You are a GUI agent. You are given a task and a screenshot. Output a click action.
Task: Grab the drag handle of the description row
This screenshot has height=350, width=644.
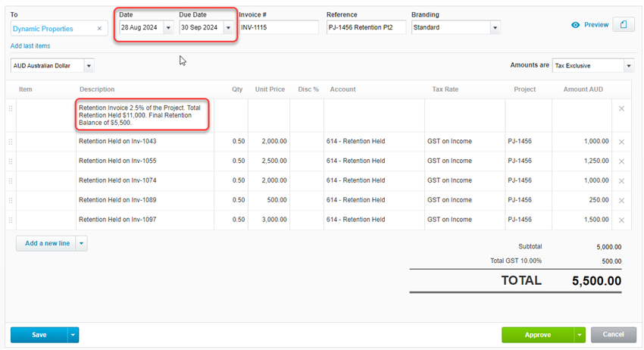(x=11, y=108)
